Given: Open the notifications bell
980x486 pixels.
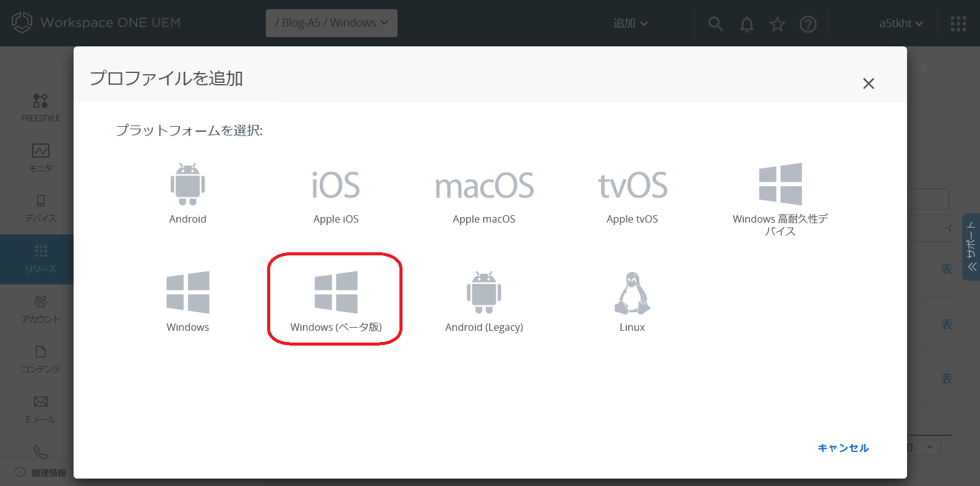Looking at the screenshot, I should tap(747, 24).
